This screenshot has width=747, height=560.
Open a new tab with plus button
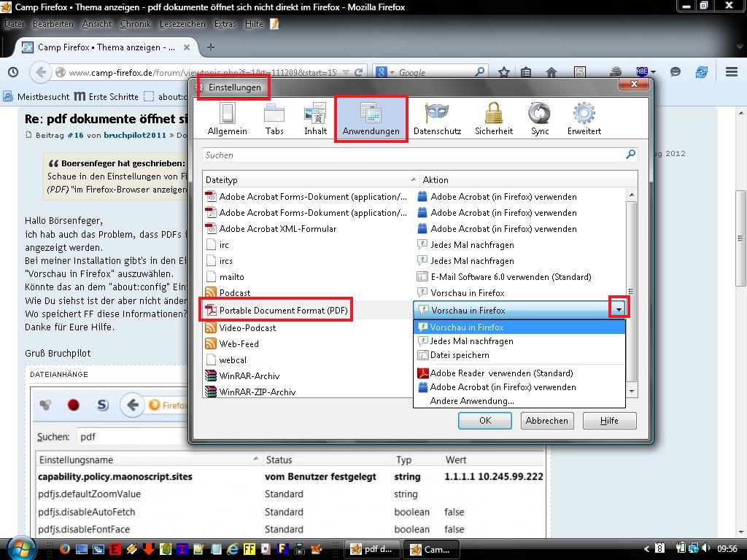[211, 47]
